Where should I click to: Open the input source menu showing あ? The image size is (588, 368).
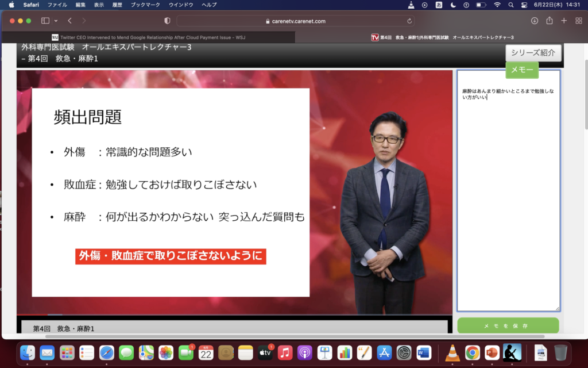438,5
